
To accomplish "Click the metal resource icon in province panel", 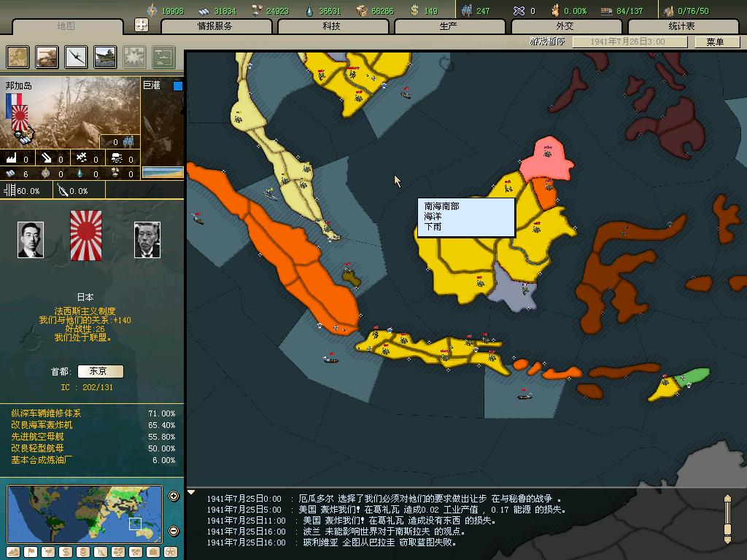I will click(11, 174).
